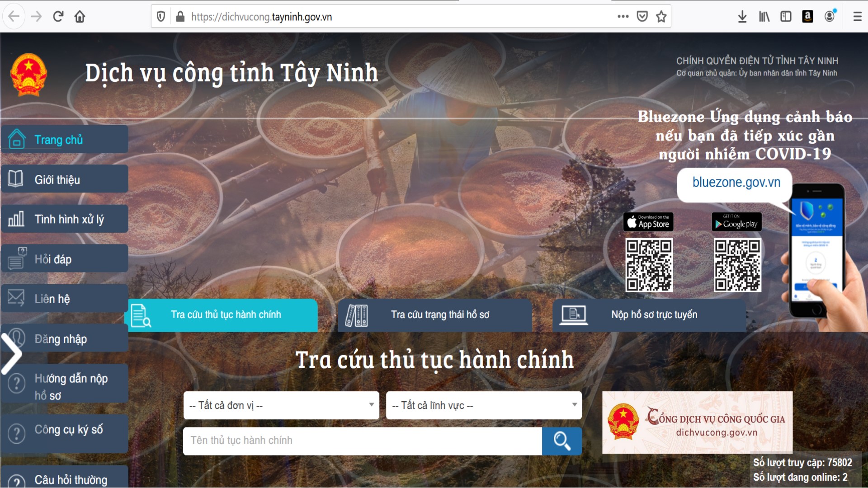Select 'Nộp hồ sơ trực tuyến' tab
The width and height of the screenshot is (868, 488).
649,315
